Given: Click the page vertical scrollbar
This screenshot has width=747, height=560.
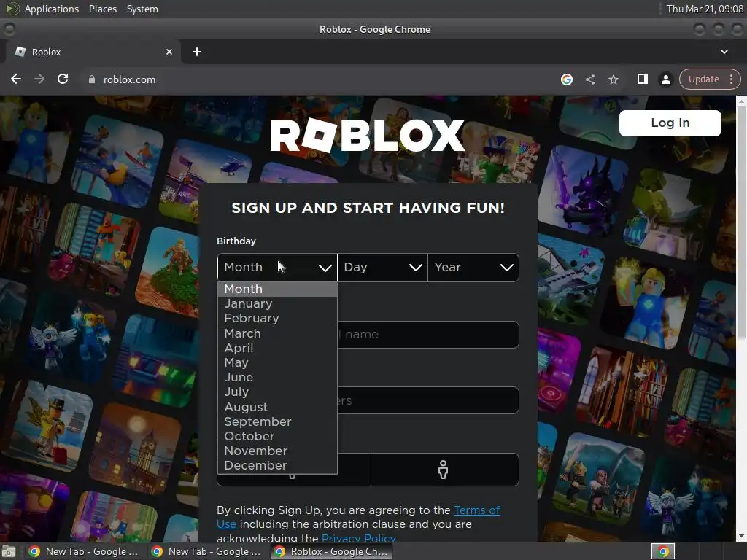Looking at the screenshot, I should (x=741, y=222).
